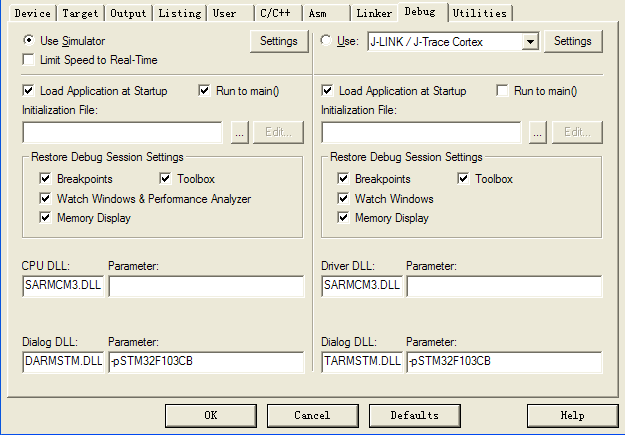Open the Utilities tab
The height and width of the screenshot is (435, 625).
click(480, 14)
